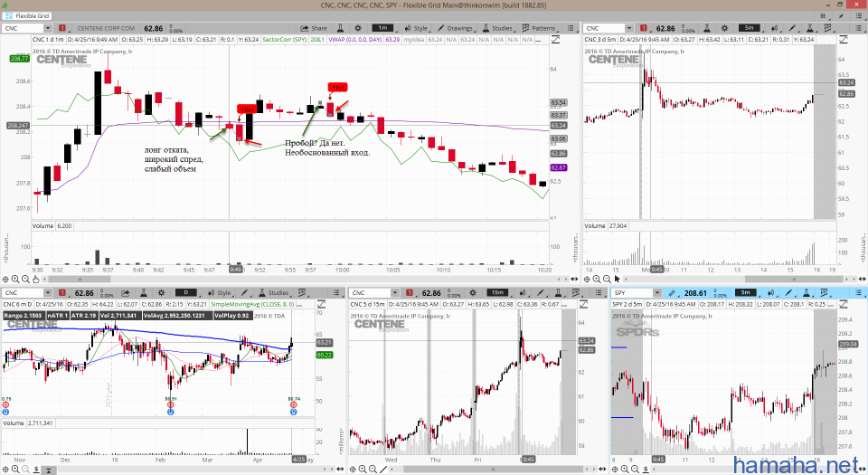Toggle scale icon in 15m chart header

click(x=584, y=304)
